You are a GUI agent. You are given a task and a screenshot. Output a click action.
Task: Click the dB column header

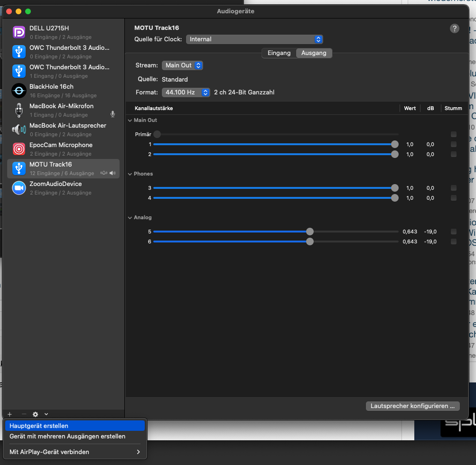[430, 108]
